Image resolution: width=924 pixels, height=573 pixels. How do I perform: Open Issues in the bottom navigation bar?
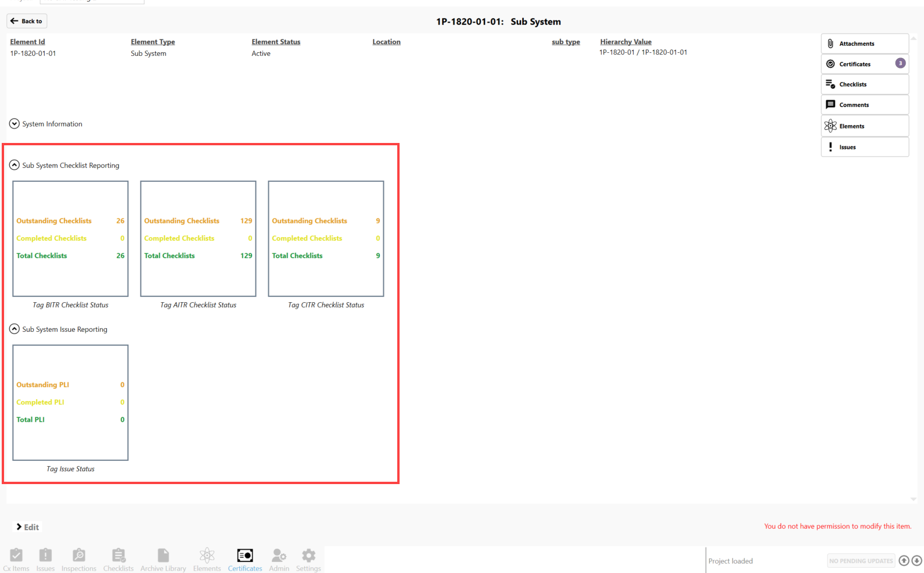45,560
